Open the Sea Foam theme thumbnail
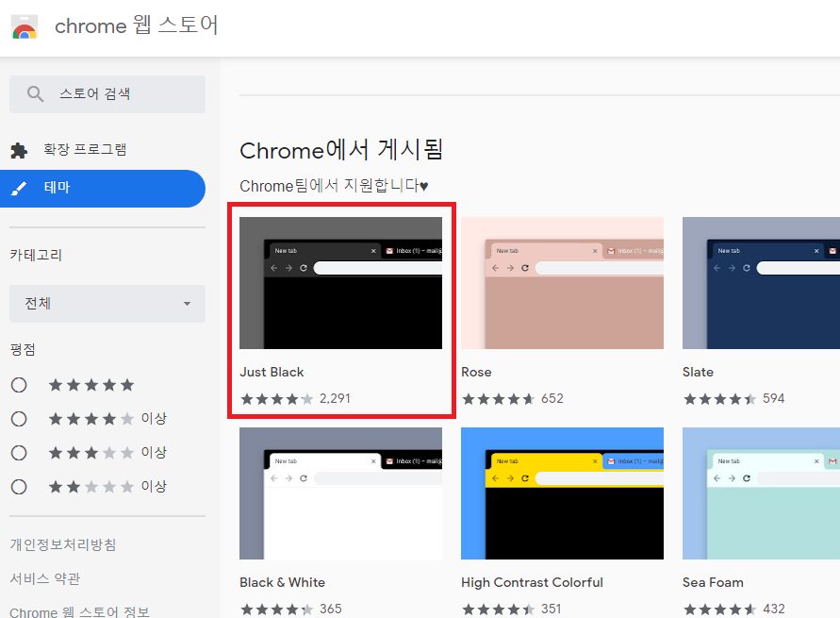 coord(761,493)
